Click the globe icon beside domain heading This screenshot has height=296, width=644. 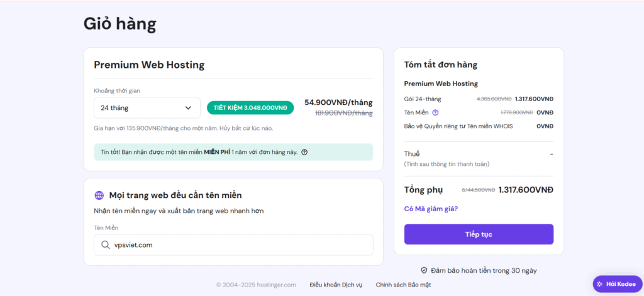click(99, 195)
